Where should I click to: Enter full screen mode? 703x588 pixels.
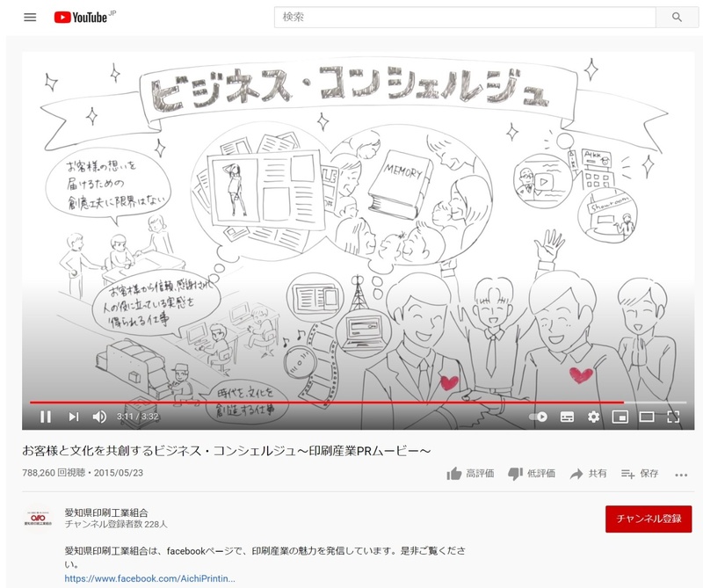tap(674, 417)
